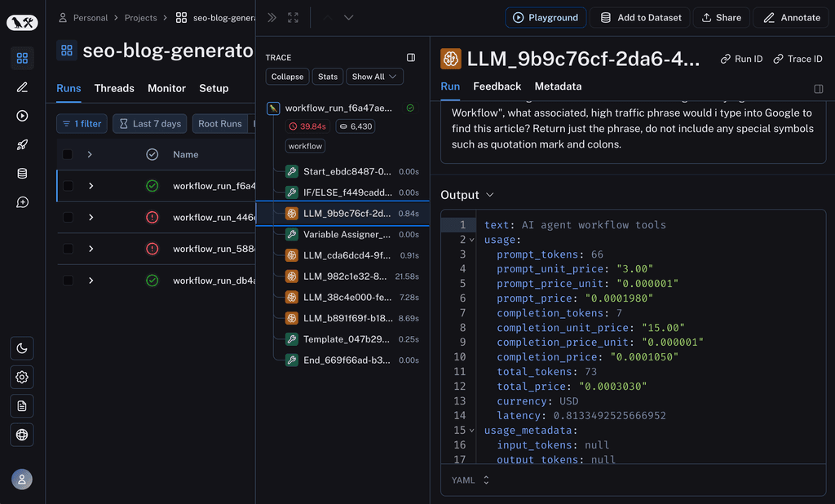Select the pencil annotation icon in the sidebar
This screenshot has height=504, width=835.
[x=21, y=87]
